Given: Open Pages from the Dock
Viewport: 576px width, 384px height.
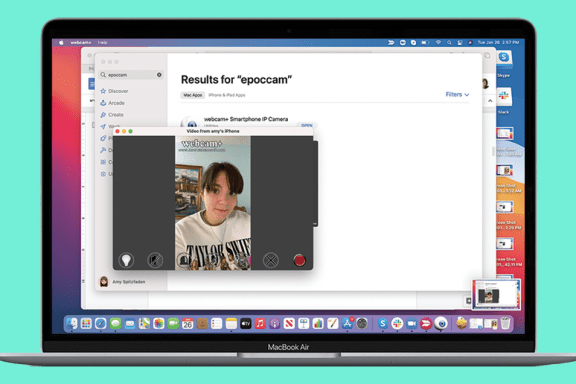Looking at the screenshot, I should click(x=332, y=323).
